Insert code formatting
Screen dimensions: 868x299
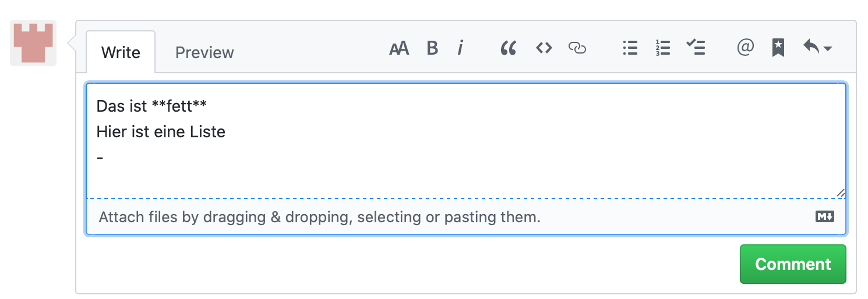click(544, 48)
